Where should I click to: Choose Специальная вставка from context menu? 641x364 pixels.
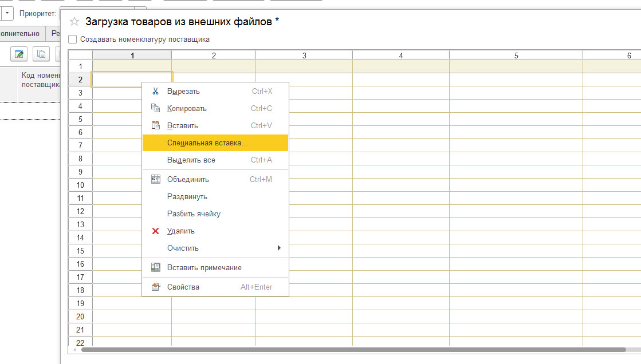tap(207, 143)
